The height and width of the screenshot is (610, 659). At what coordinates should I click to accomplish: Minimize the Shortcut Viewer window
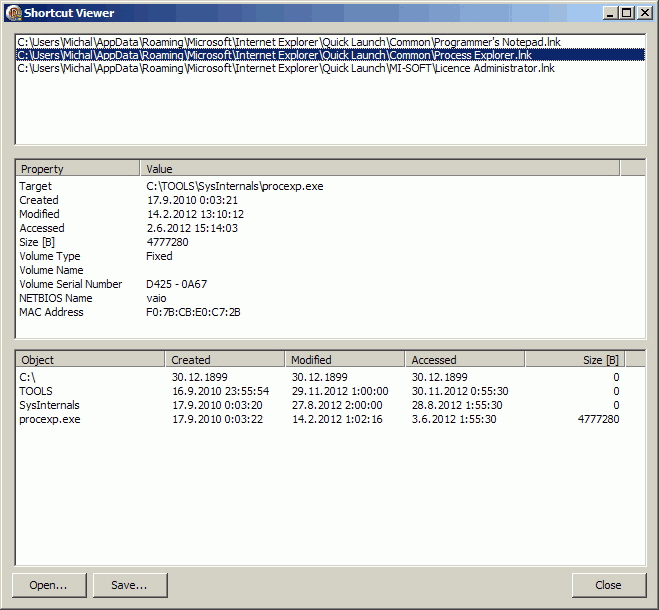click(610, 13)
